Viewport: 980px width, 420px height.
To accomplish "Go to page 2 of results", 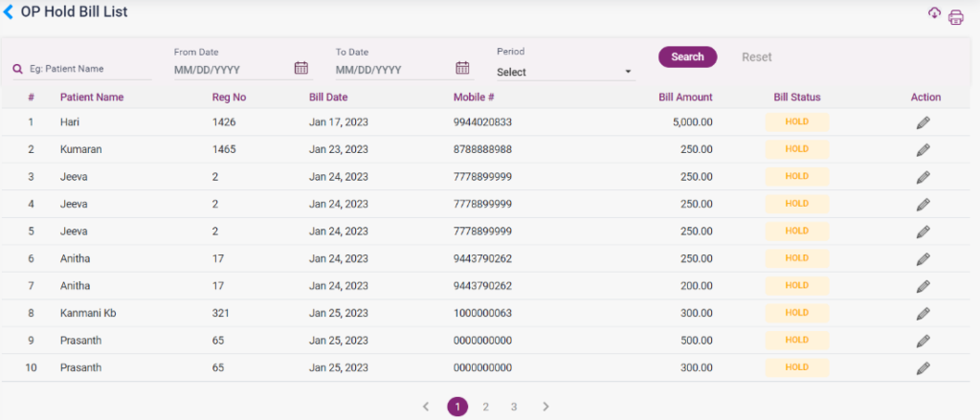I will tap(485, 407).
